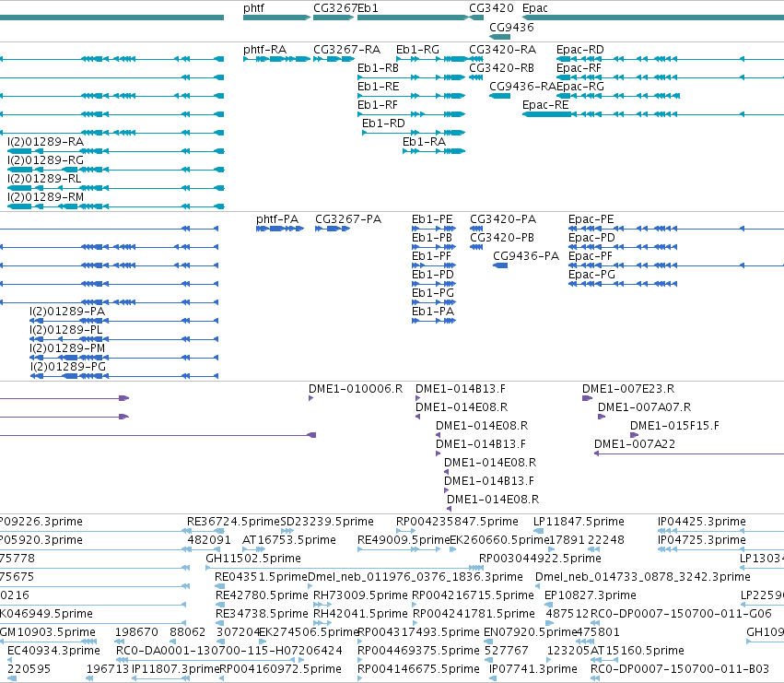Click the Epac gene label
Screen dimensions: 784x683
[x=535, y=8]
